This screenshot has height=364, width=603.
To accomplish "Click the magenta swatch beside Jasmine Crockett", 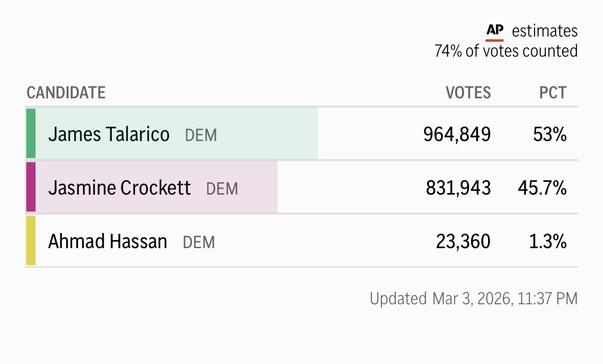I will pos(31,187).
